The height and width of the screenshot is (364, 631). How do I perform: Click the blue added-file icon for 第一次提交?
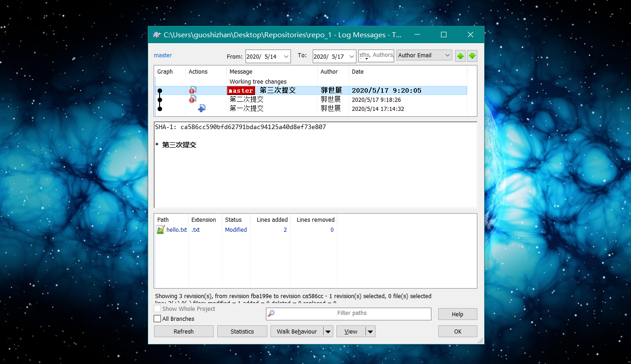pyautogui.click(x=202, y=109)
